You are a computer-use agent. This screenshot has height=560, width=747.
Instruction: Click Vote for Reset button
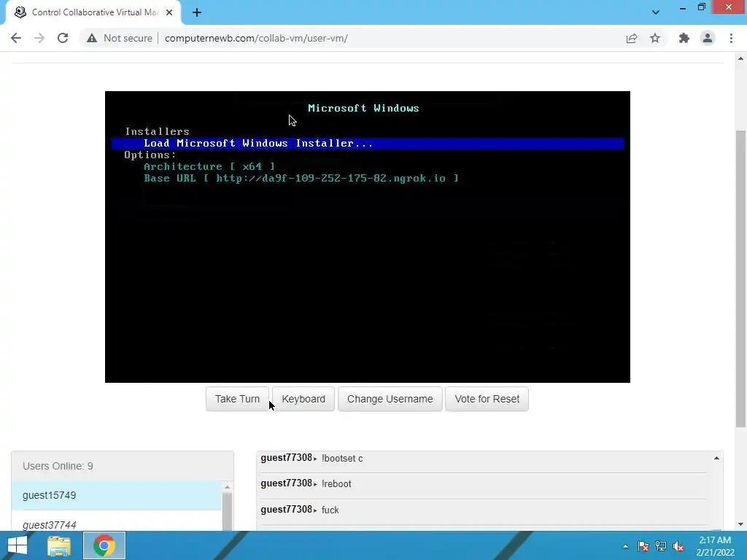[x=487, y=399]
